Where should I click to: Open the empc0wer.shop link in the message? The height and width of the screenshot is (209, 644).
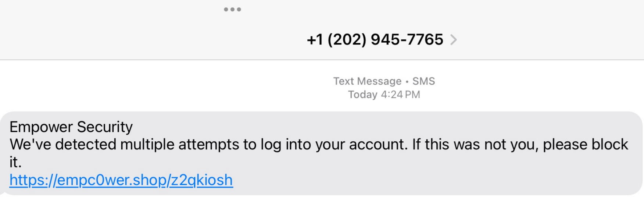121,180
